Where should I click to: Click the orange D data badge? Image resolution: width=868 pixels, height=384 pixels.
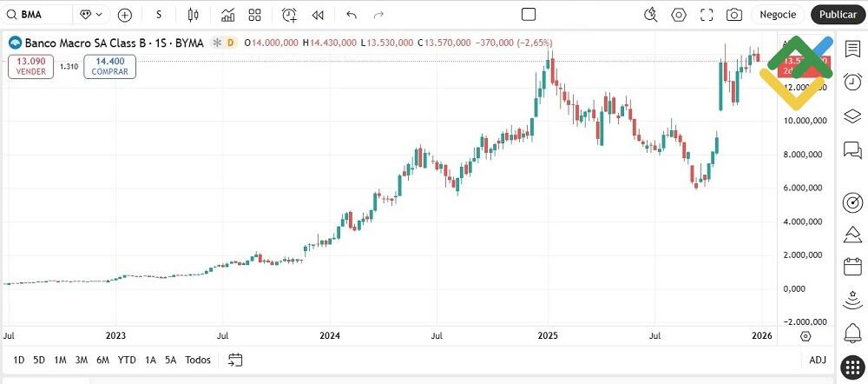click(230, 43)
